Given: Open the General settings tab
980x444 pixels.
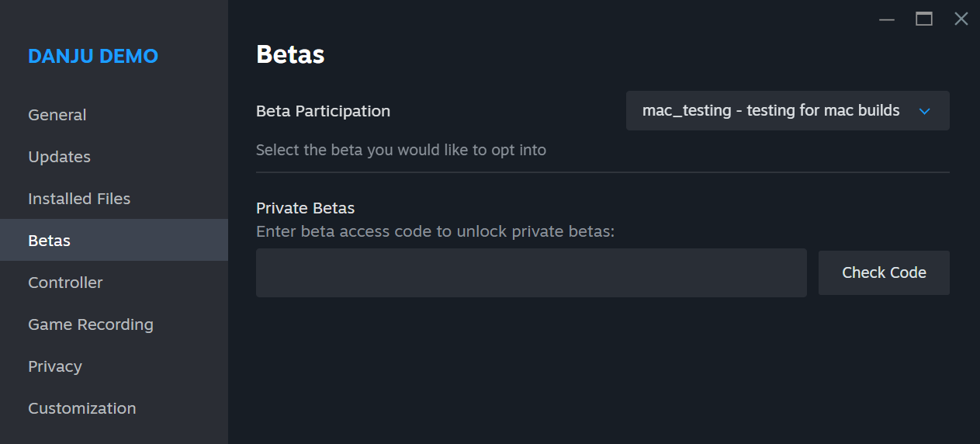Looking at the screenshot, I should point(57,115).
